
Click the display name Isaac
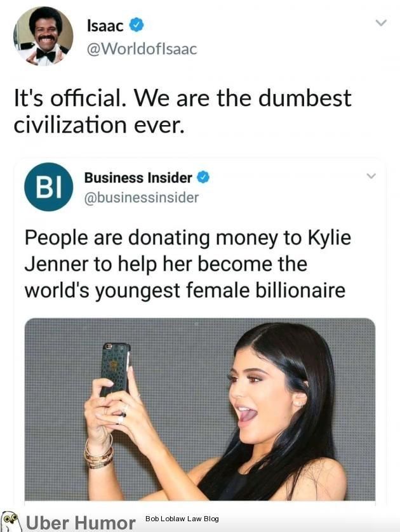[105, 26]
